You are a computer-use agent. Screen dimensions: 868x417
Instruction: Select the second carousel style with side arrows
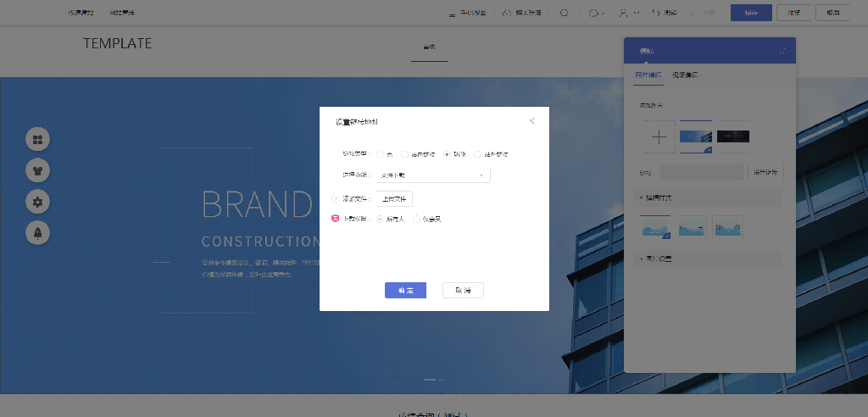(x=692, y=227)
